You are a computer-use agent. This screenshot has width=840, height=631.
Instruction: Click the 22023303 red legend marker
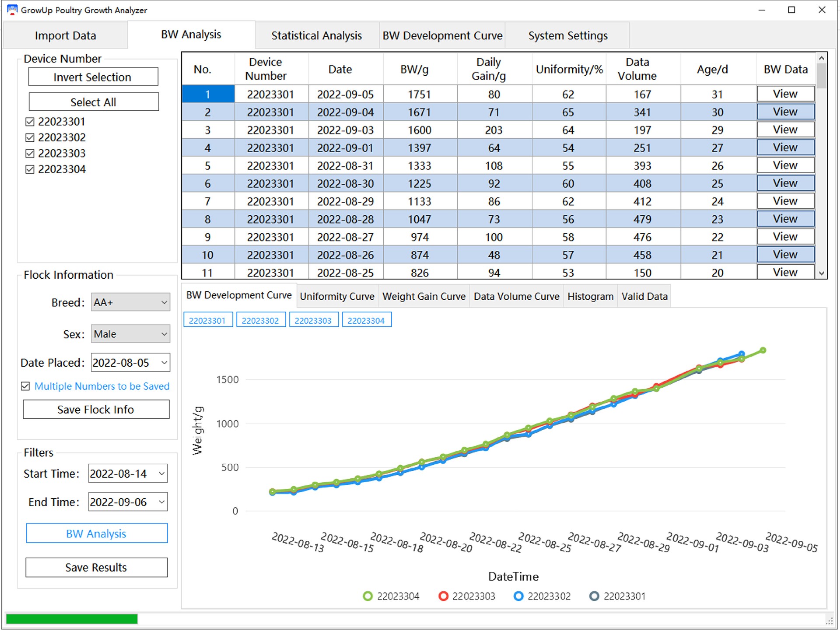click(x=443, y=596)
